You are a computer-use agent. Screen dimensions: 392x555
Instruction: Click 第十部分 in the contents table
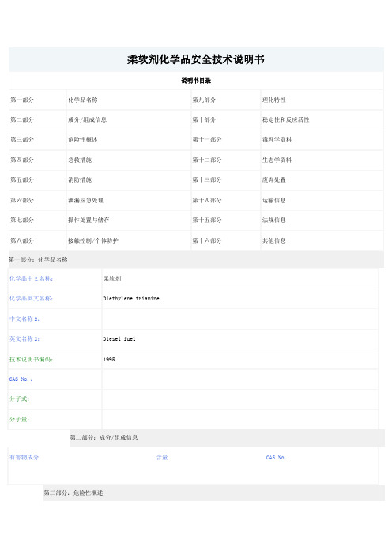click(x=204, y=119)
